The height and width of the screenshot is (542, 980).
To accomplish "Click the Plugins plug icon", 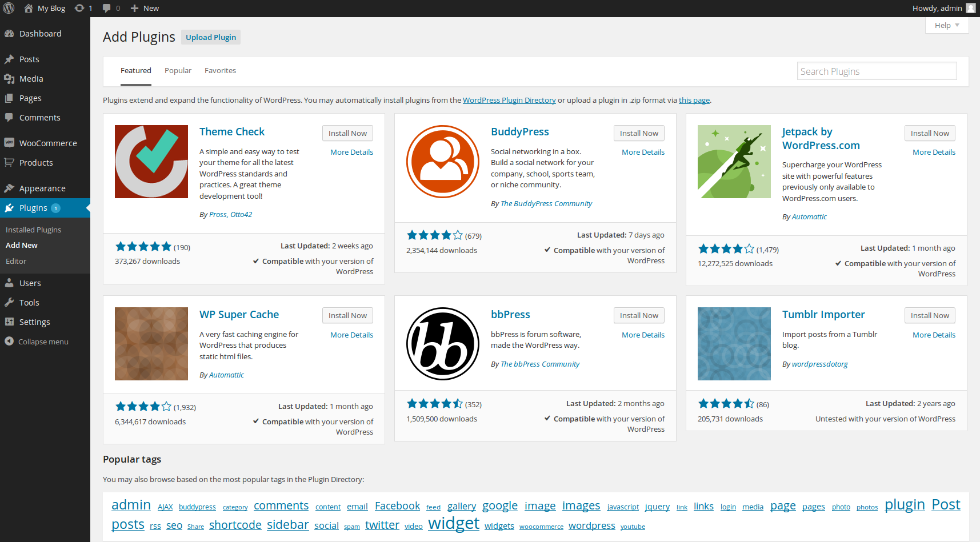I will pyautogui.click(x=9, y=208).
